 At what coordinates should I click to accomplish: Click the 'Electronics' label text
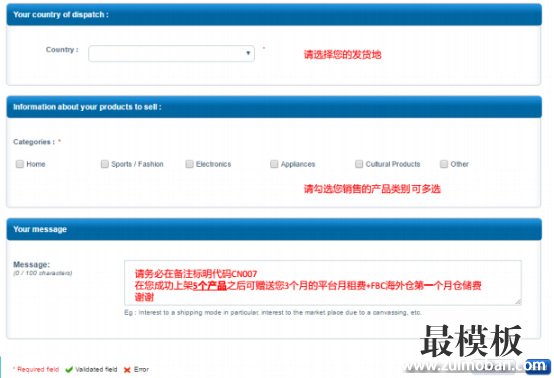coord(213,164)
